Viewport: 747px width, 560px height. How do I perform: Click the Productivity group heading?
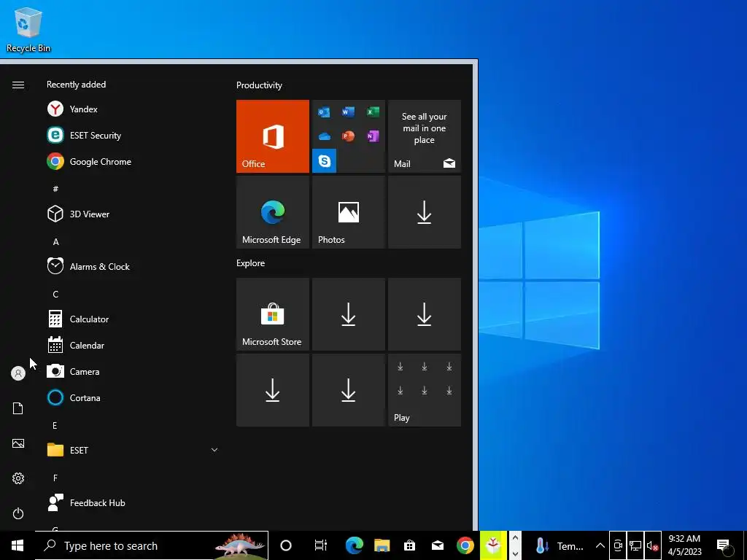pyautogui.click(x=259, y=85)
